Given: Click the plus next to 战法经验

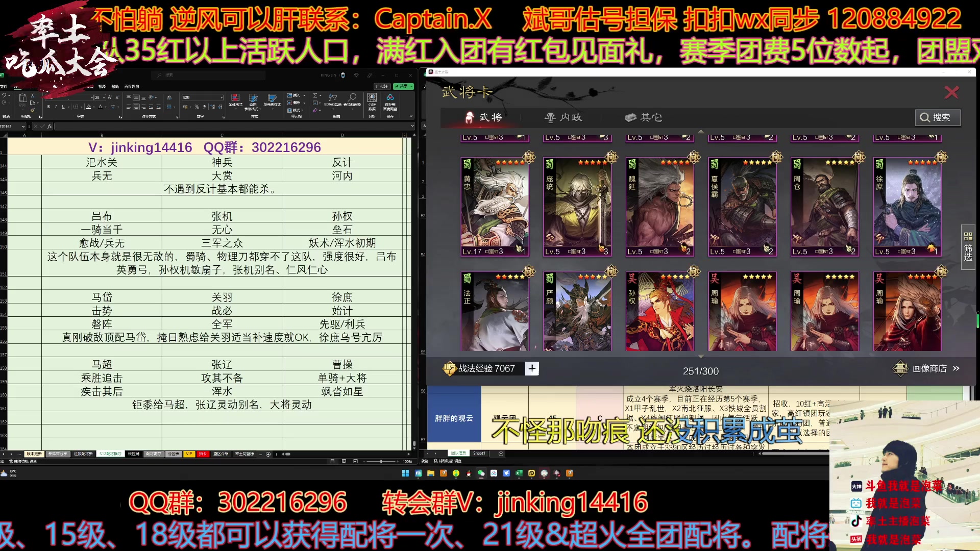Looking at the screenshot, I should 532,368.
